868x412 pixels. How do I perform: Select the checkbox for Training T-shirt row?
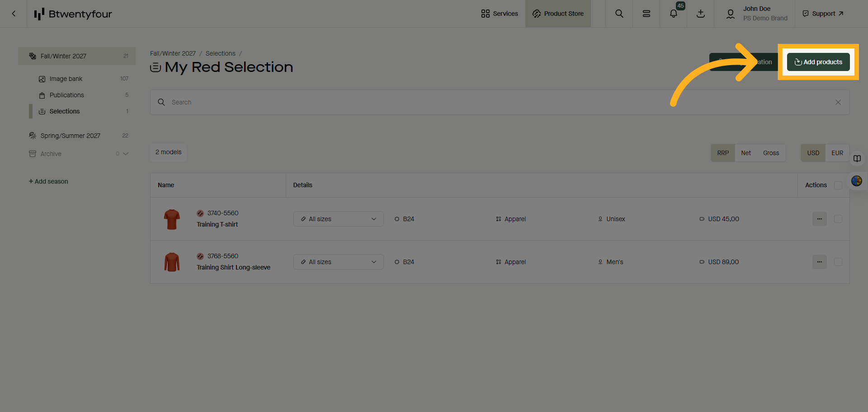tap(838, 219)
